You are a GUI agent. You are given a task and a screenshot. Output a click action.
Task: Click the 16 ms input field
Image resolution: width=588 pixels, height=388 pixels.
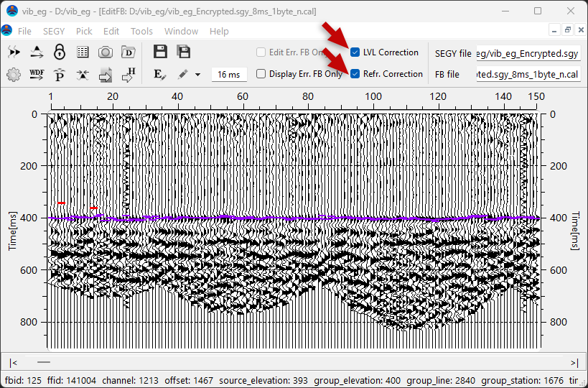(229, 74)
